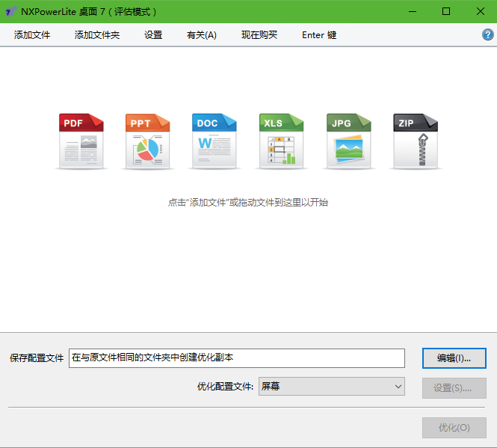Click the PDF file type icon
497x448 pixels.
tap(81, 141)
